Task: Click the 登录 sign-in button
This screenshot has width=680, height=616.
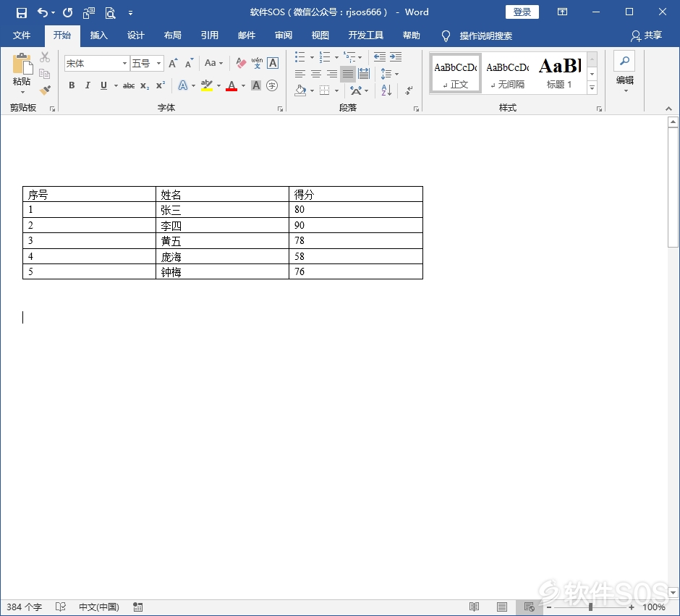Action: 522,12
